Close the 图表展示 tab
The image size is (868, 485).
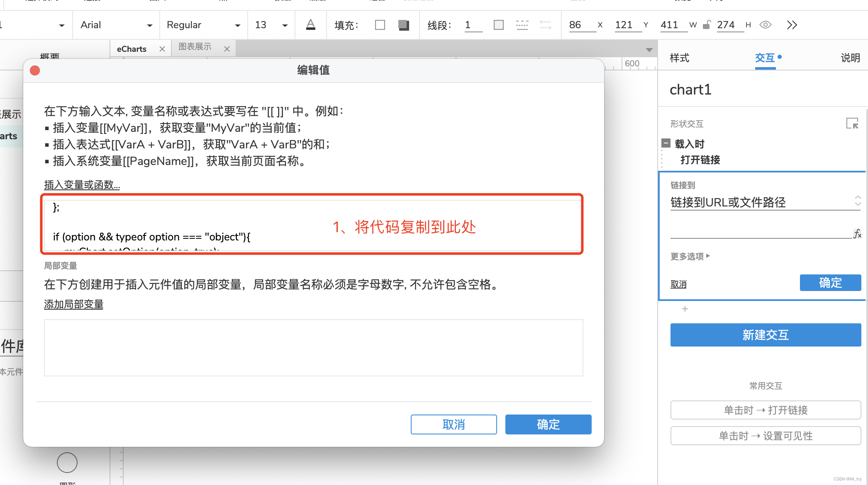[x=227, y=49]
